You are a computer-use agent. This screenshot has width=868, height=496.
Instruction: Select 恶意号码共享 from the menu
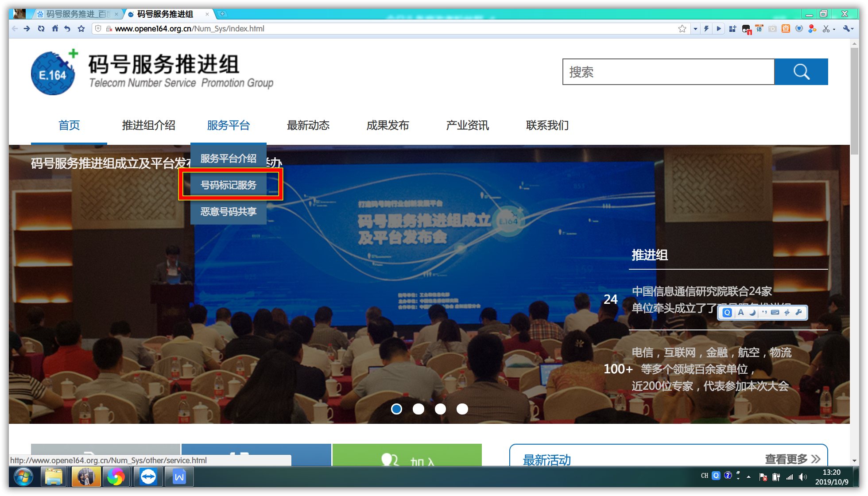point(228,213)
